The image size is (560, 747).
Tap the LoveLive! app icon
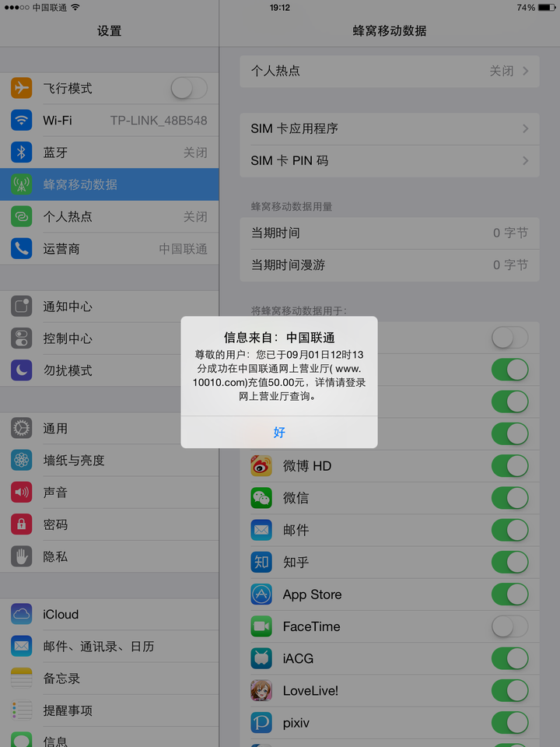click(x=261, y=691)
